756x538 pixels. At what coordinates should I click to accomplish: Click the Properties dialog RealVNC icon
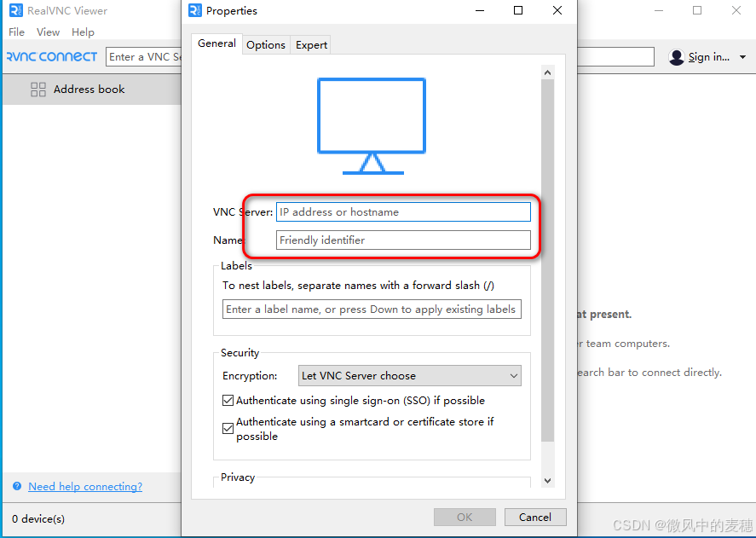coord(195,10)
